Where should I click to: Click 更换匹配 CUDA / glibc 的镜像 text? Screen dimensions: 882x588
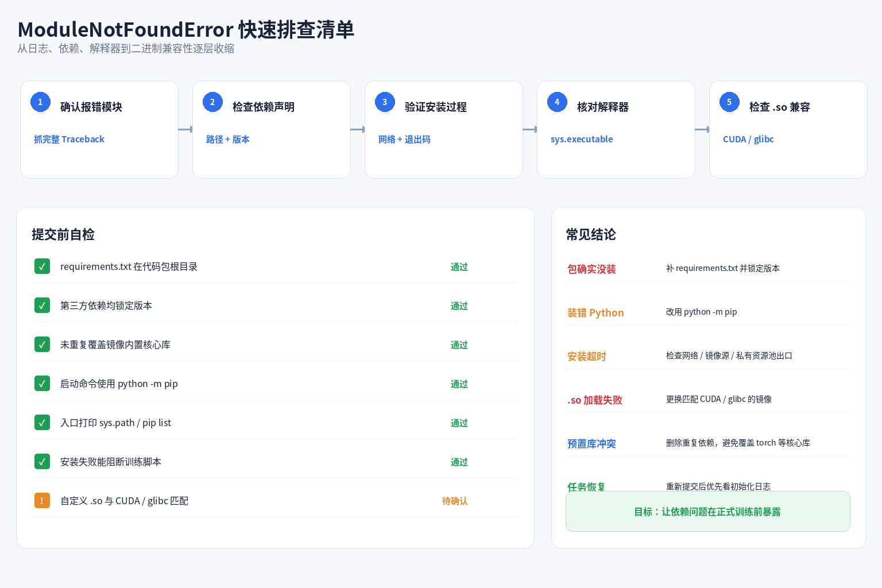tap(719, 399)
